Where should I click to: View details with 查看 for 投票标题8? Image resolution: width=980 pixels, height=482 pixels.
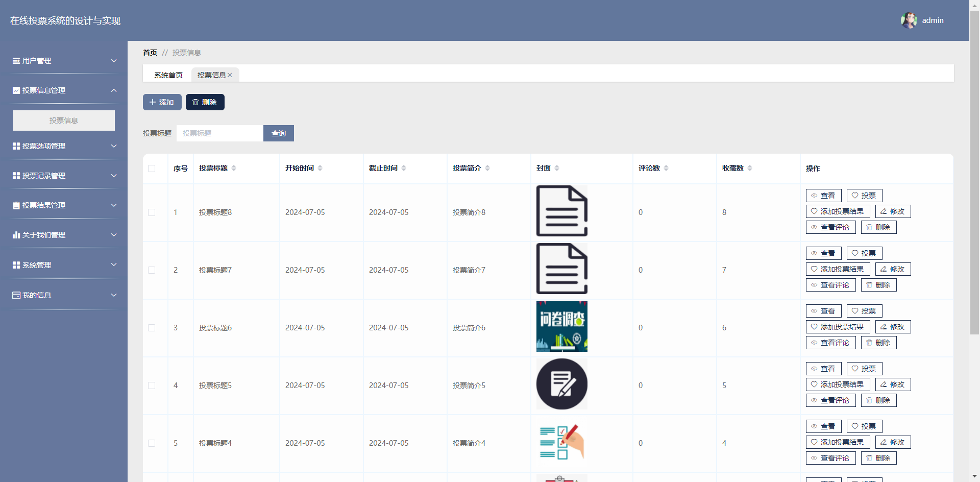[824, 196]
